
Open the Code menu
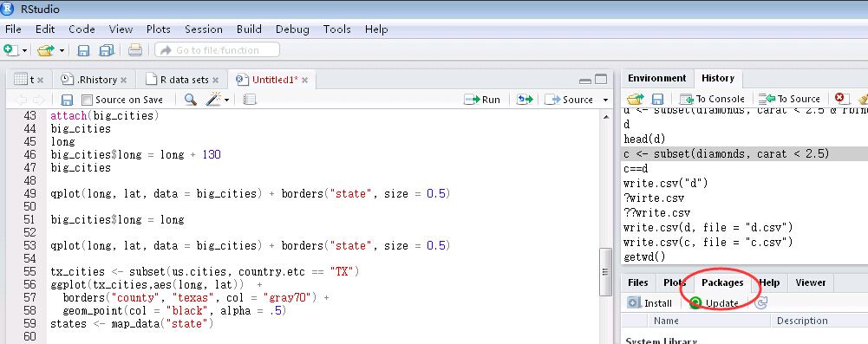pos(82,29)
